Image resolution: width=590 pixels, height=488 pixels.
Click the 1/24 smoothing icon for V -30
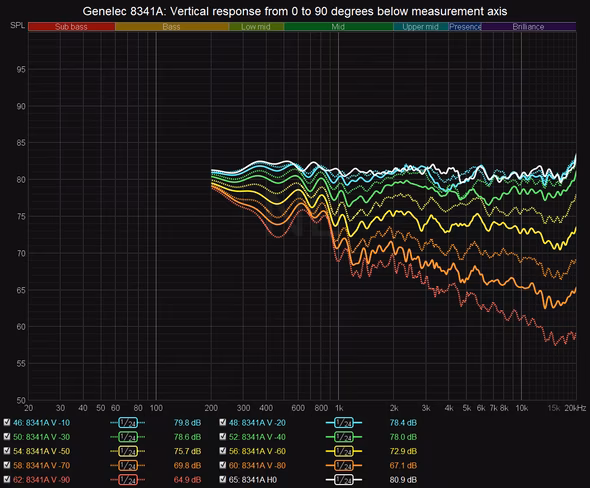(128, 437)
